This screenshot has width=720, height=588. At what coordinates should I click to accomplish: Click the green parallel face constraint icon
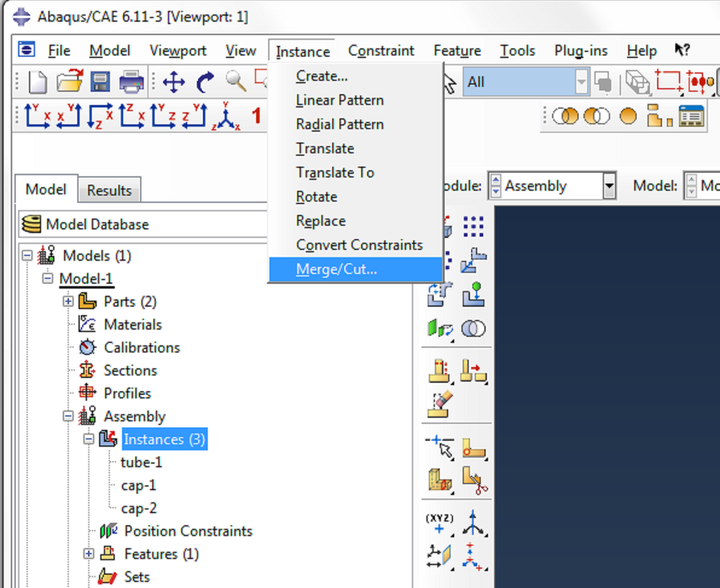[440, 329]
